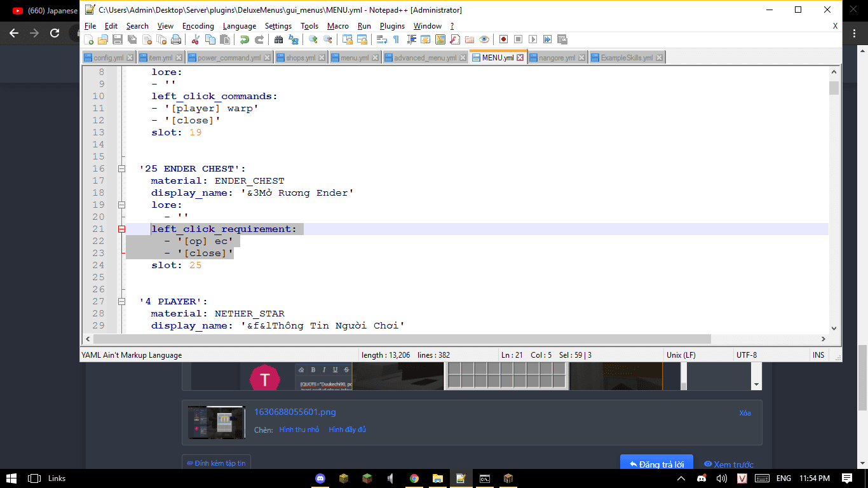Toggle the Word Wrap toolbar button
868x488 pixels.
pos(381,39)
